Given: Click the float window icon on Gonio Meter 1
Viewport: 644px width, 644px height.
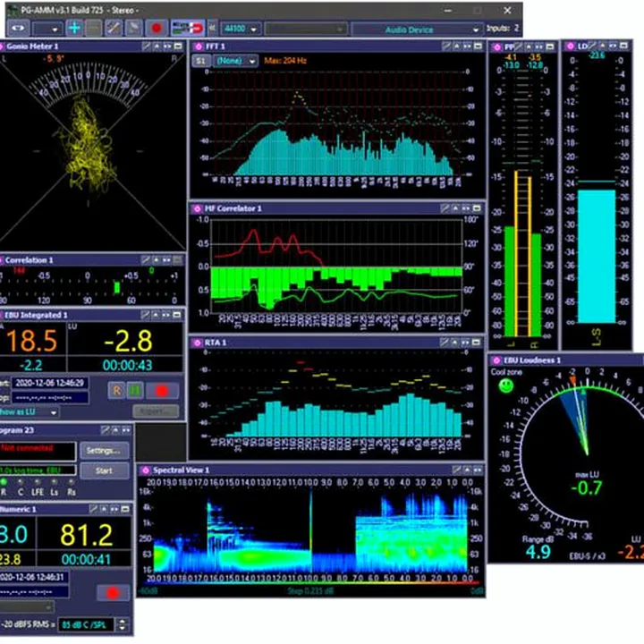Looking at the screenshot, I should [178, 47].
